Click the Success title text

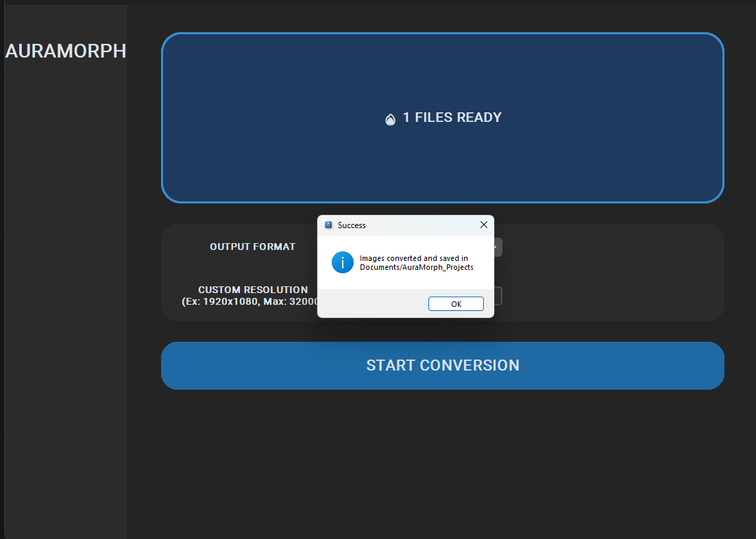click(352, 225)
